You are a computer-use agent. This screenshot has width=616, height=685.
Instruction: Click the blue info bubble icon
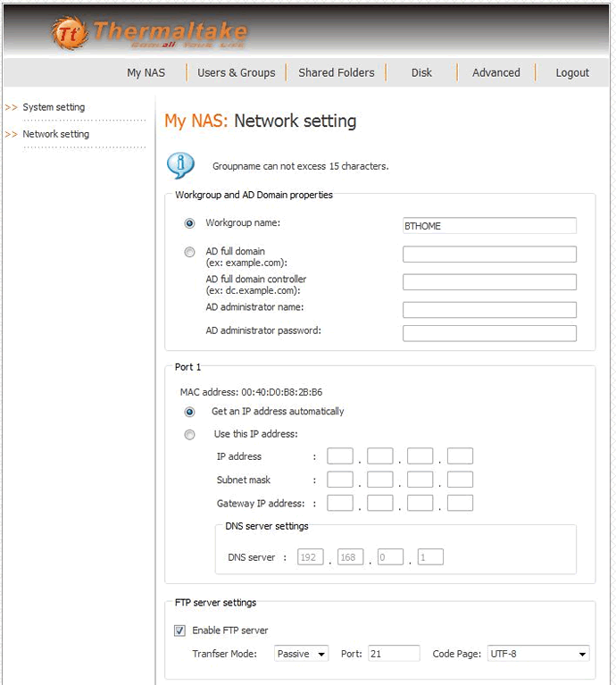[x=180, y=165]
